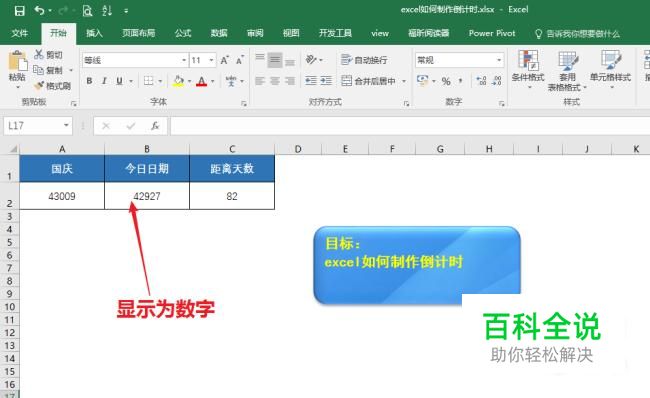Open number dialog launcher in 数字 group
Image resolution: width=650 pixels, height=398 pixels.
[x=502, y=103]
